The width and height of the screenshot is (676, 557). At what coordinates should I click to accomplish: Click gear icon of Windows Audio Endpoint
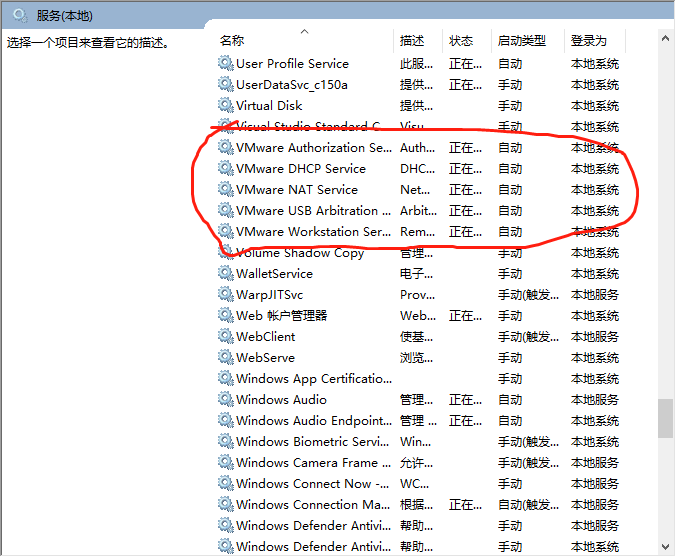pos(225,420)
